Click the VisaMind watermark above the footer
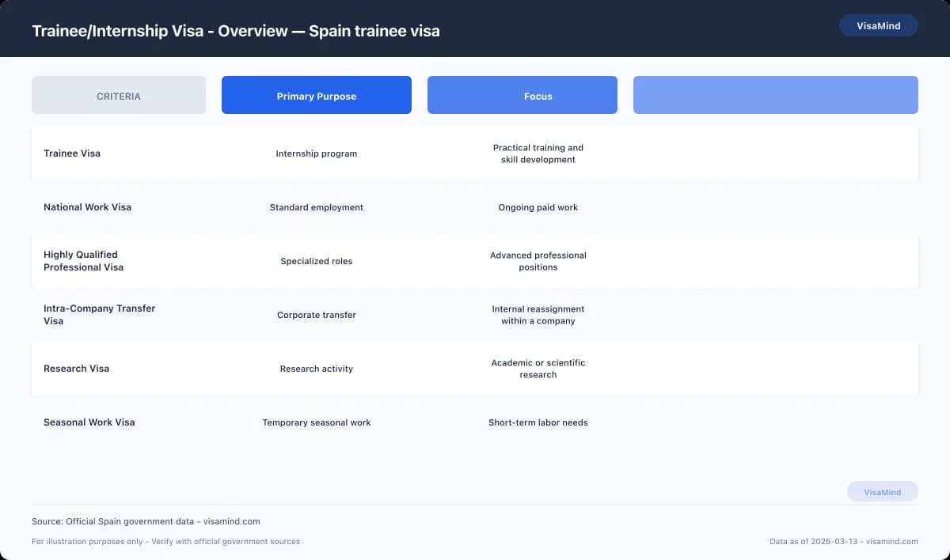Image resolution: width=950 pixels, height=560 pixels. pos(882,491)
